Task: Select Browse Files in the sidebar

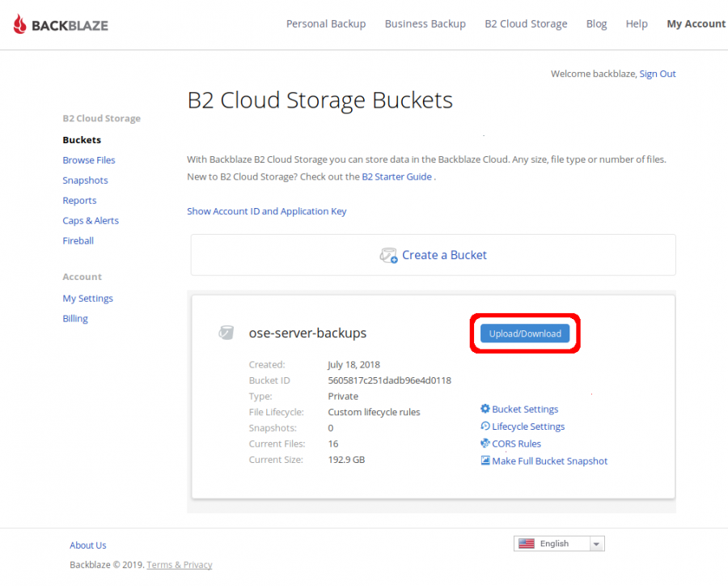Action: [89, 160]
